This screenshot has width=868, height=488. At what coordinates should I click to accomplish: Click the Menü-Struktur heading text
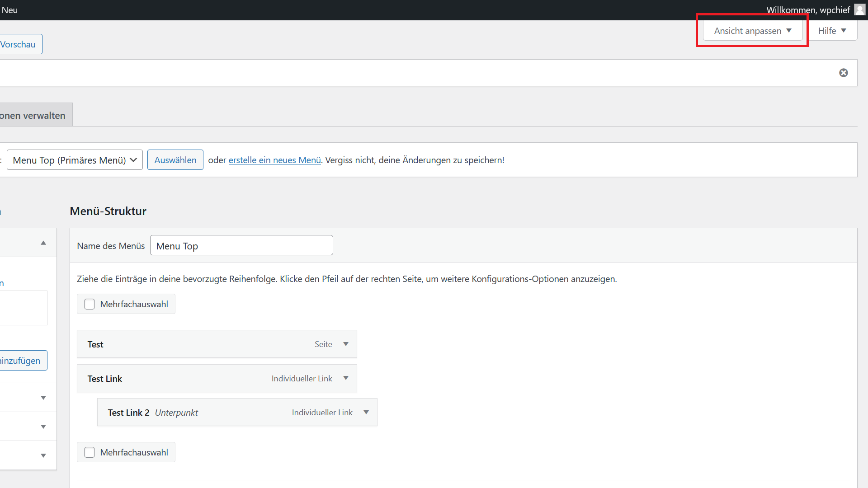(x=108, y=211)
